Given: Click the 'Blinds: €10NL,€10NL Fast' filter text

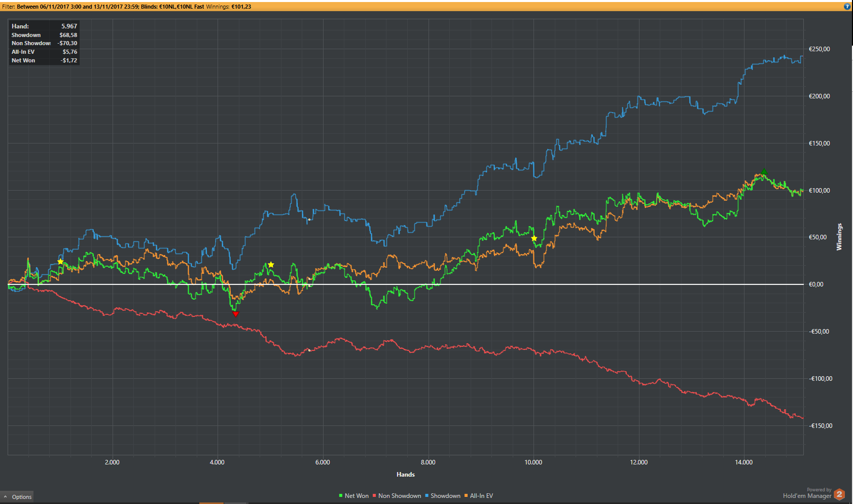Looking at the screenshot, I should click(x=172, y=7).
